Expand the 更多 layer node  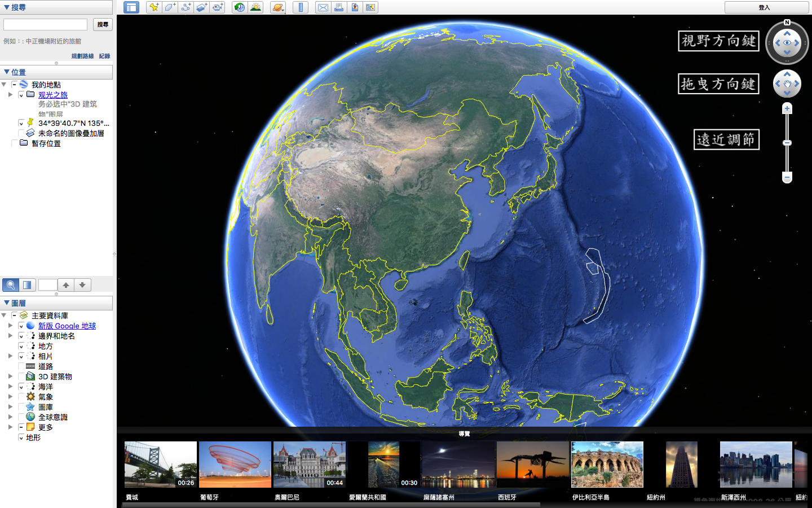[10, 427]
